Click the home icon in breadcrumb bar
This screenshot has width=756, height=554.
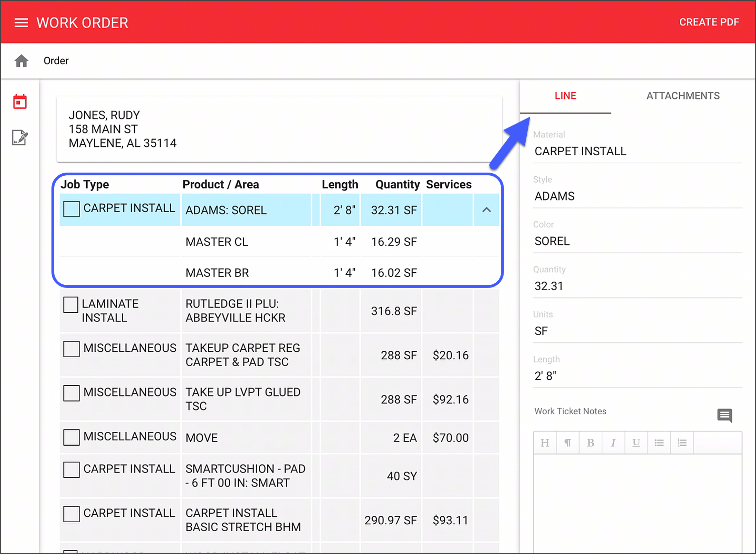21,60
